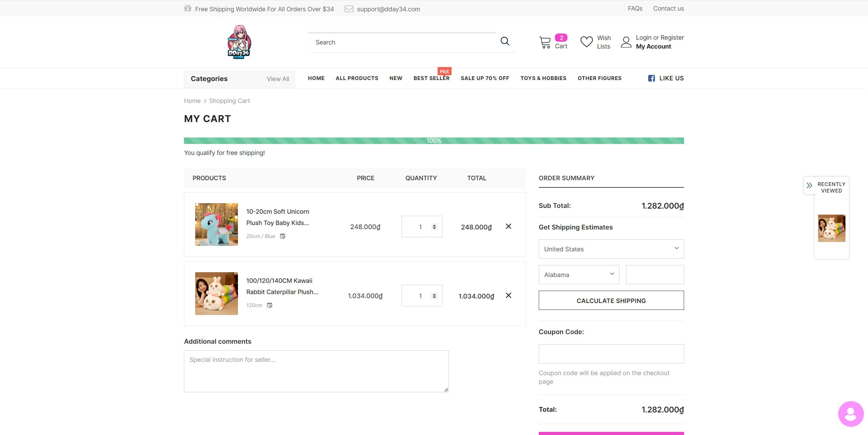
Task: Open the shopping cart icon
Action: 545,42
